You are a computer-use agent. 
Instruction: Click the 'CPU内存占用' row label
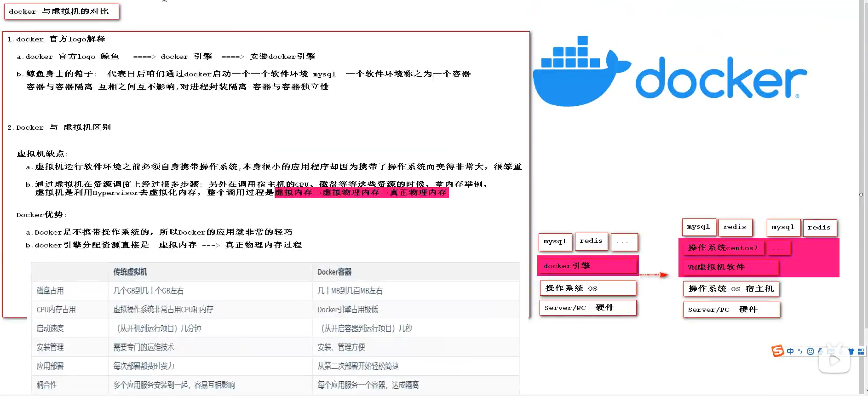tap(56, 310)
